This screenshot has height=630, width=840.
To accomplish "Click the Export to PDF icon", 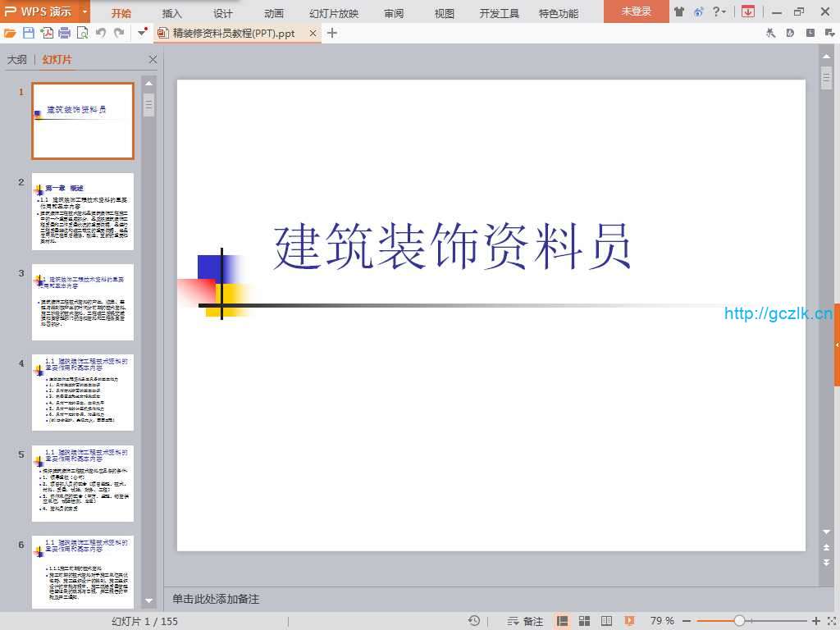I will [x=47, y=33].
